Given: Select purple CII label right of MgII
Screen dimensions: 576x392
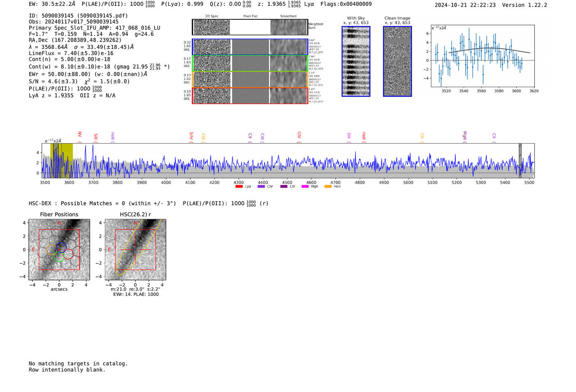Looking at the screenshot, I should coord(494,136).
